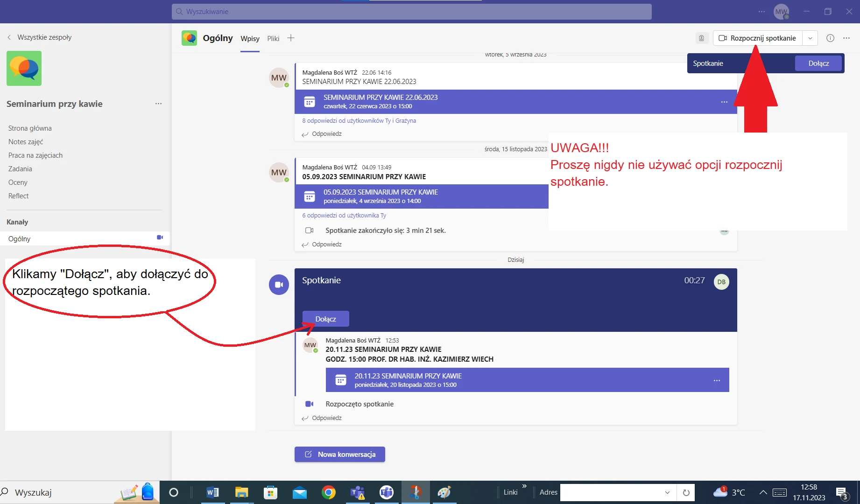
Task: Open Reflect section
Action: coord(18,196)
